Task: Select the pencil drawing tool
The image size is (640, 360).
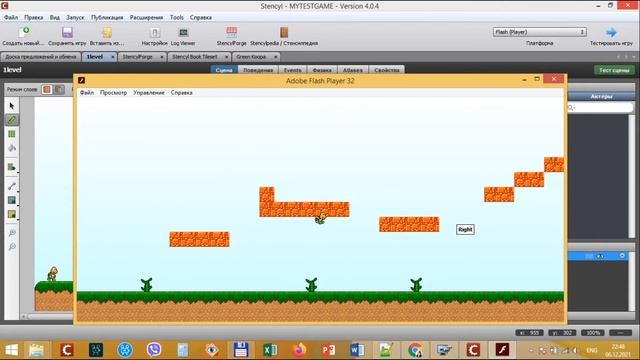Action: (x=12, y=120)
